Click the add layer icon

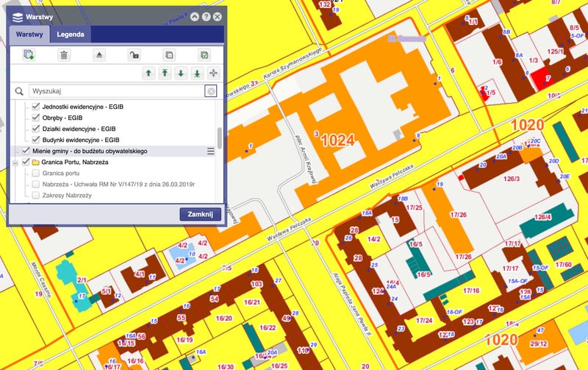29,54
